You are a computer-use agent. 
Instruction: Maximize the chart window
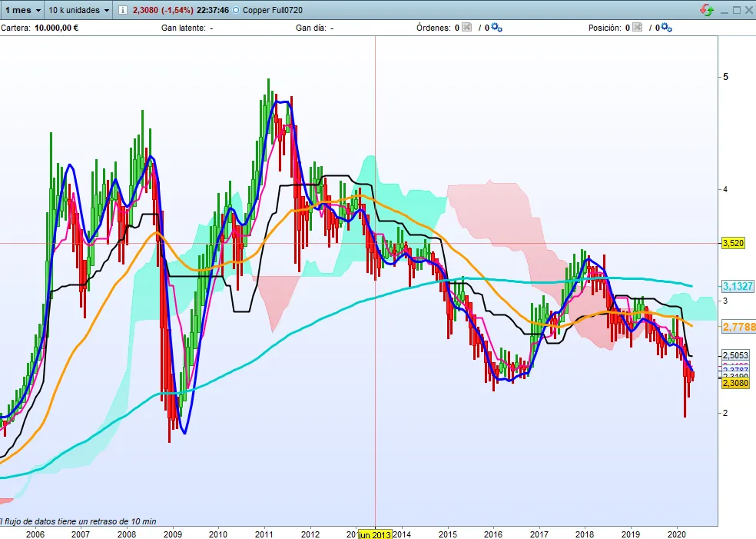click(736, 10)
